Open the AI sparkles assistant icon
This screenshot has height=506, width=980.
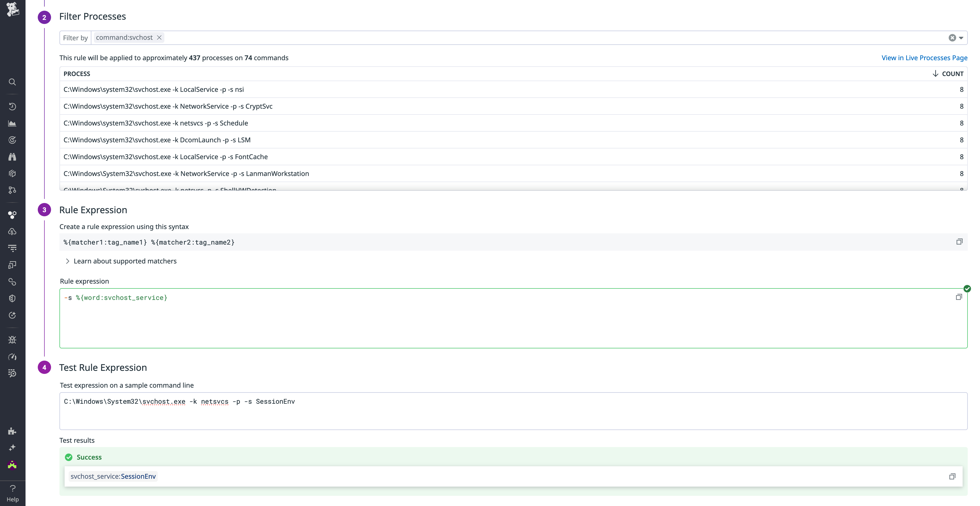12,447
